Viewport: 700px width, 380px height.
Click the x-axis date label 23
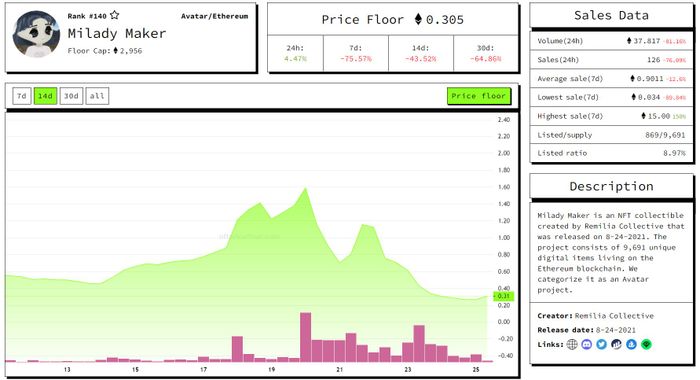(x=408, y=370)
